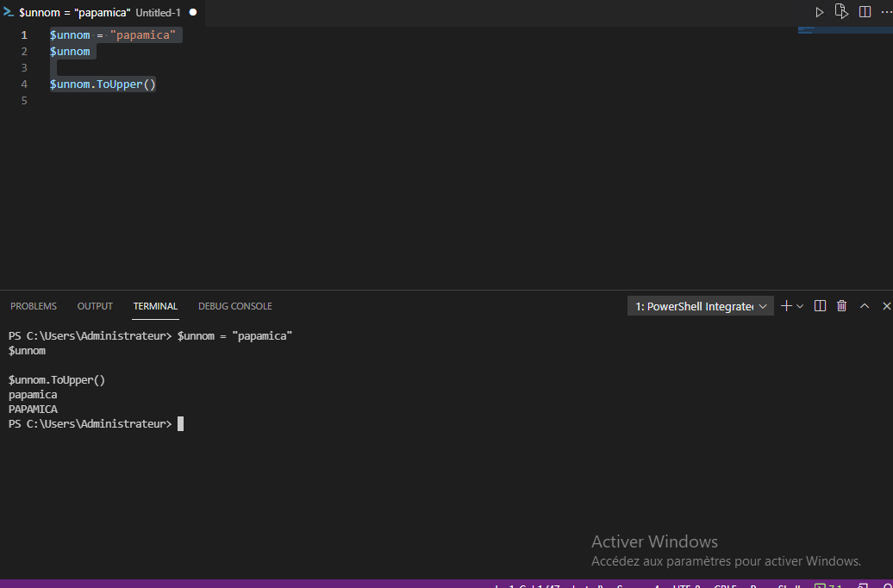Switch to the PROBLEMS tab
The image size is (893, 588).
click(x=33, y=305)
